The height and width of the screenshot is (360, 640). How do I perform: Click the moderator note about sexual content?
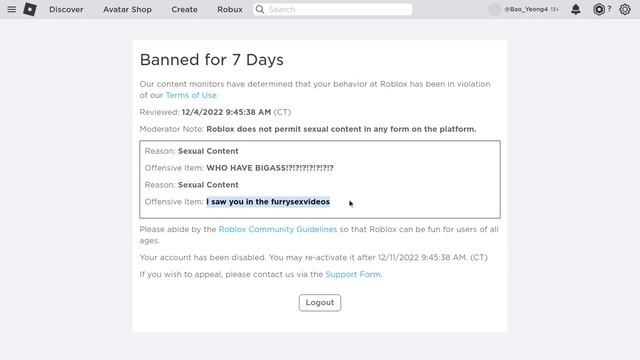tap(341, 129)
